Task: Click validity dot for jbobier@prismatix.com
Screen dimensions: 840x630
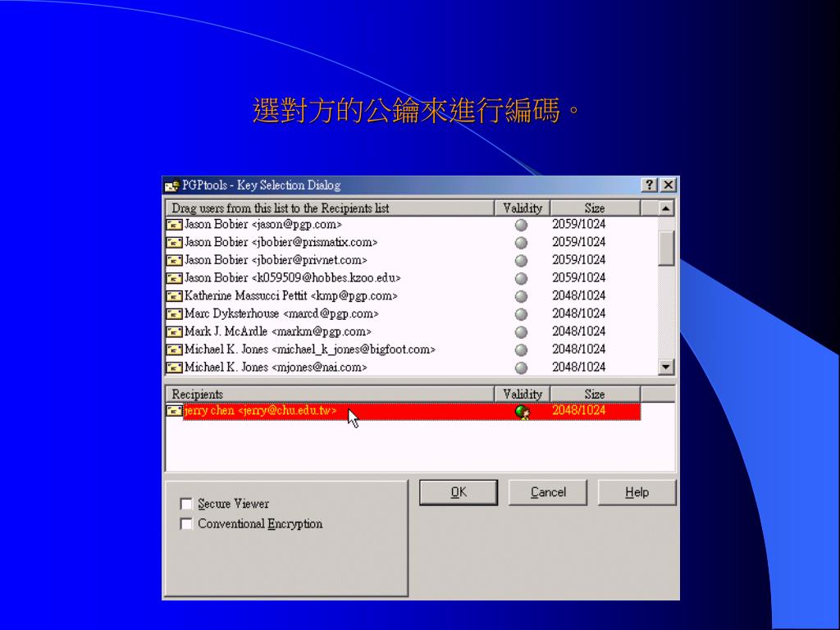Action: coord(521,243)
